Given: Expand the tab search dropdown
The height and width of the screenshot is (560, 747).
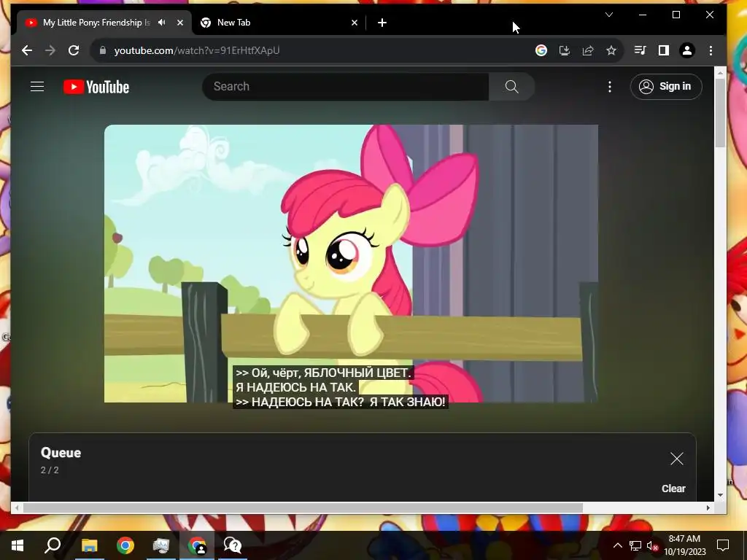Looking at the screenshot, I should (609, 15).
